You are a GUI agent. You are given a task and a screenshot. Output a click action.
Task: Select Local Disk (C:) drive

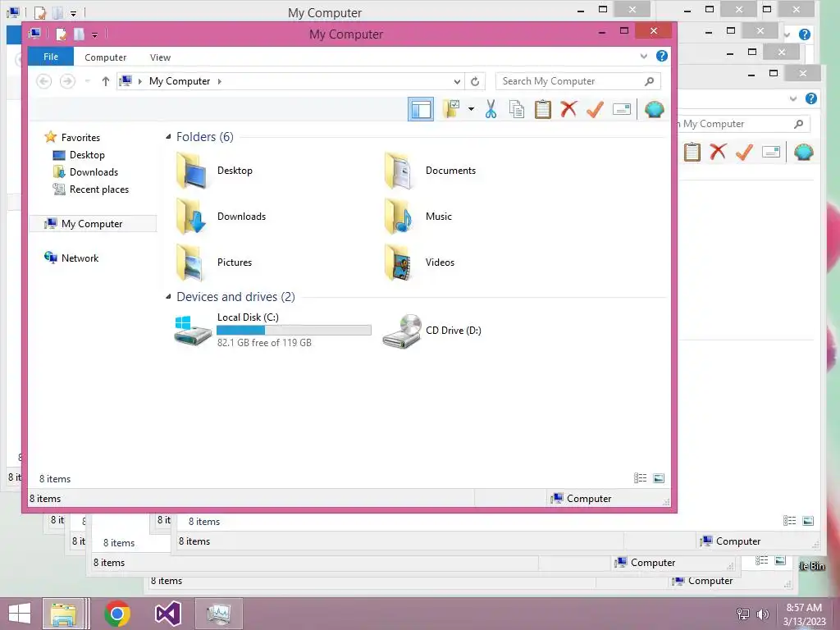[272, 330]
